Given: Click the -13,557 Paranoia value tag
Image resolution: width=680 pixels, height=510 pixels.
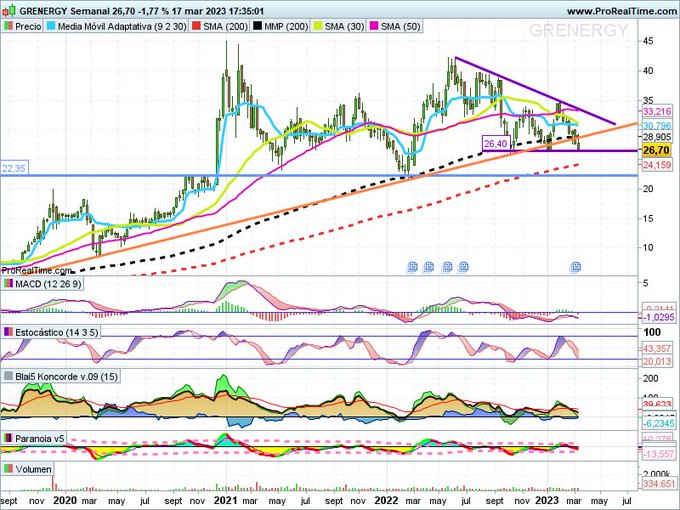Looking at the screenshot, I should (658, 454).
